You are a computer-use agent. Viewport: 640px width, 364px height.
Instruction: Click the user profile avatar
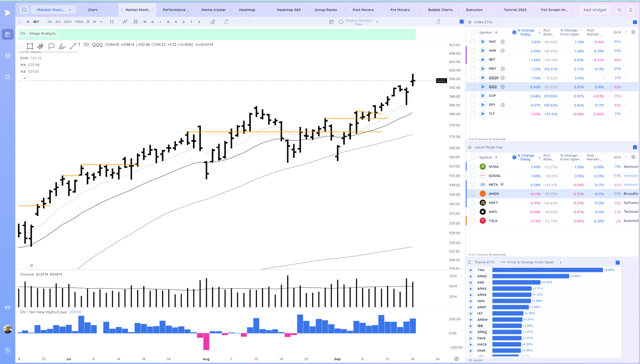pyautogui.click(x=7, y=329)
